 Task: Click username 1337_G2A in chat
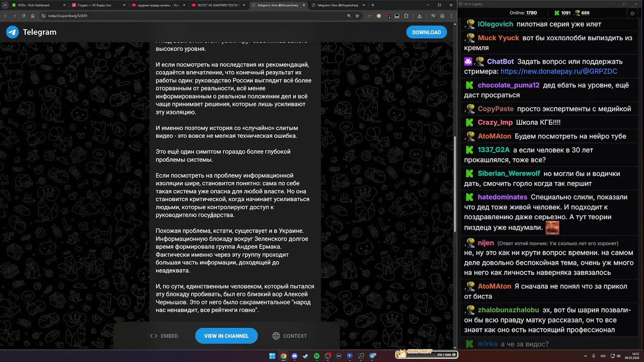(494, 150)
